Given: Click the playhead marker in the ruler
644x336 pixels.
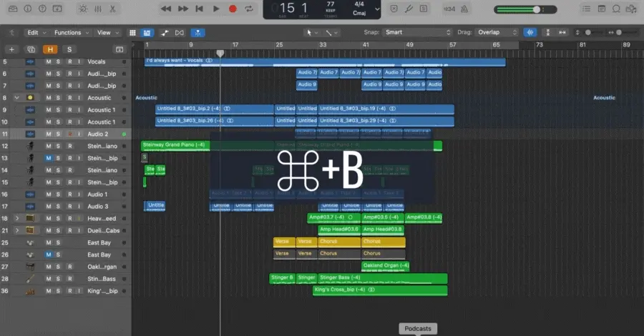Looking at the screenshot, I should 220,54.
